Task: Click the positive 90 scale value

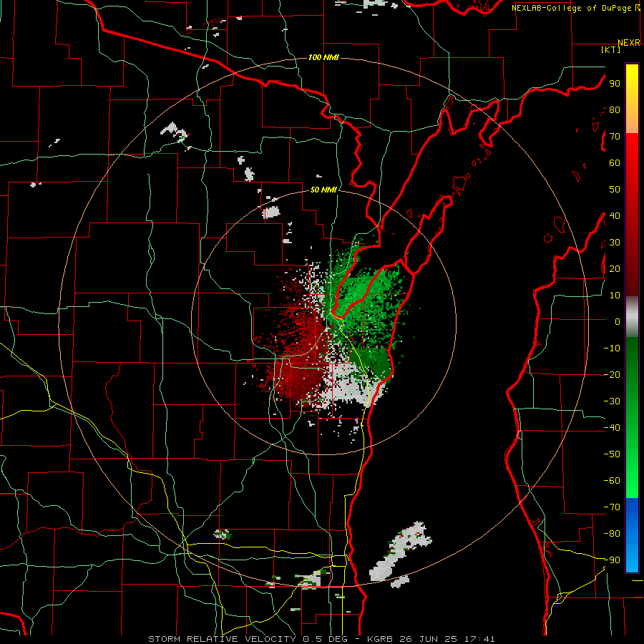Action: (x=615, y=84)
